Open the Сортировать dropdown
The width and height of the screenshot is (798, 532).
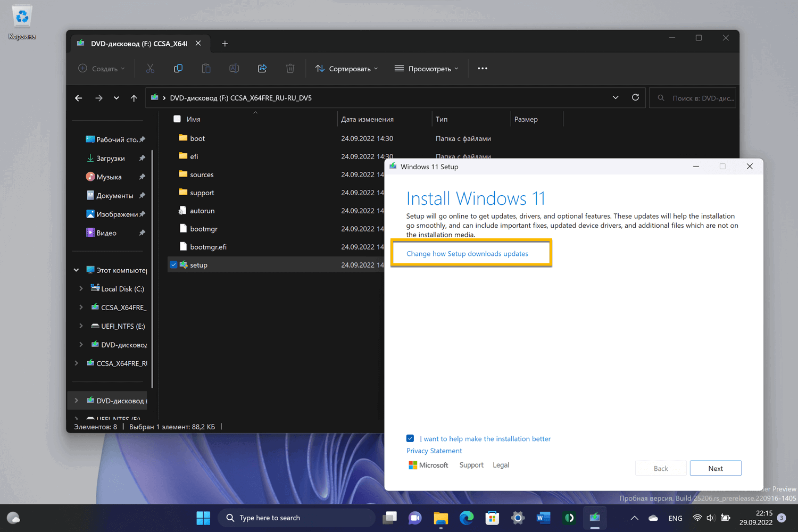pos(347,69)
